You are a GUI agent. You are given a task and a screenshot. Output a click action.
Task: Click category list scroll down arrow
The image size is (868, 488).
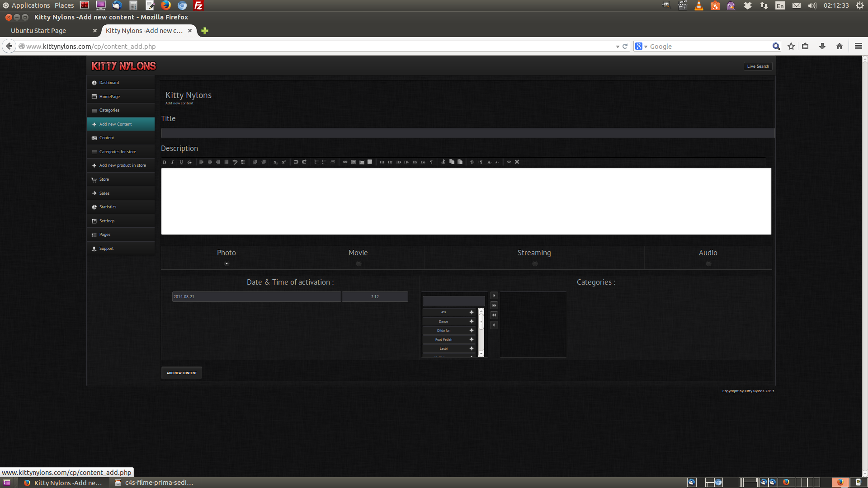pyautogui.click(x=481, y=354)
